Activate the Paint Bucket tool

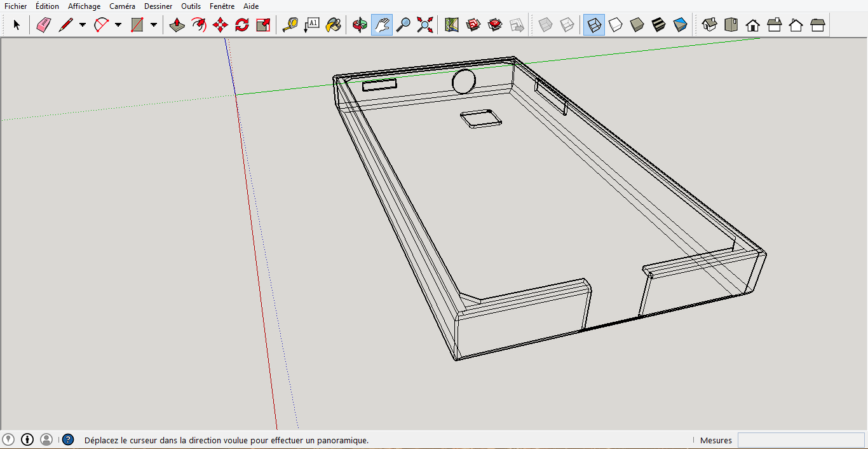[333, 25]
